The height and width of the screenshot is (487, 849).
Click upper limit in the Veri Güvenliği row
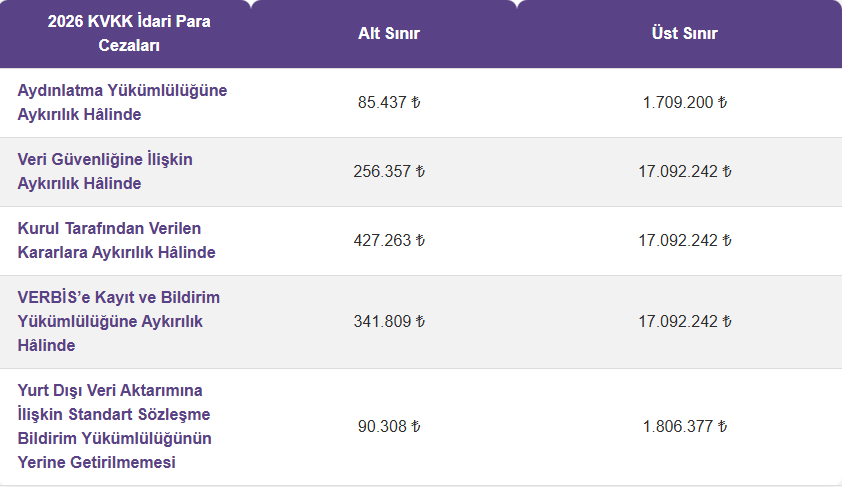tap(684, 172)
